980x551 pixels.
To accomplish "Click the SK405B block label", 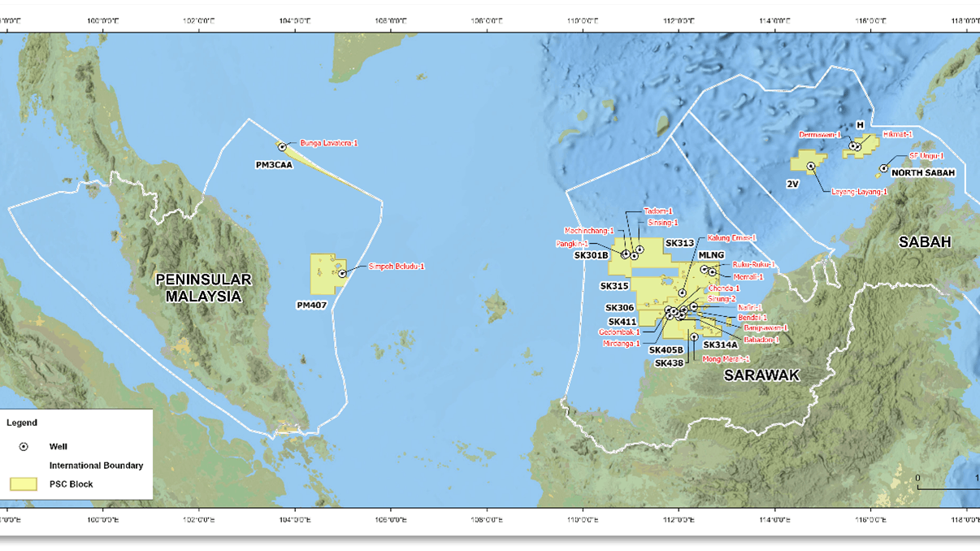I will tap(666, 350).
